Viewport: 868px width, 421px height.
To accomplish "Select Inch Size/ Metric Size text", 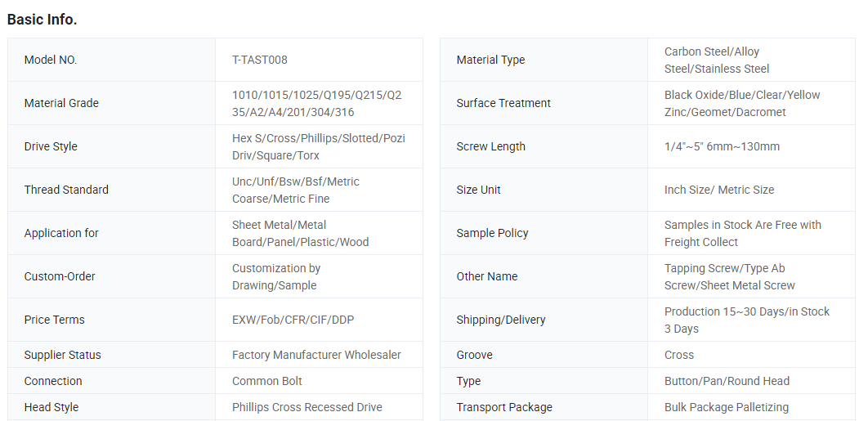I will pos(718,190).
